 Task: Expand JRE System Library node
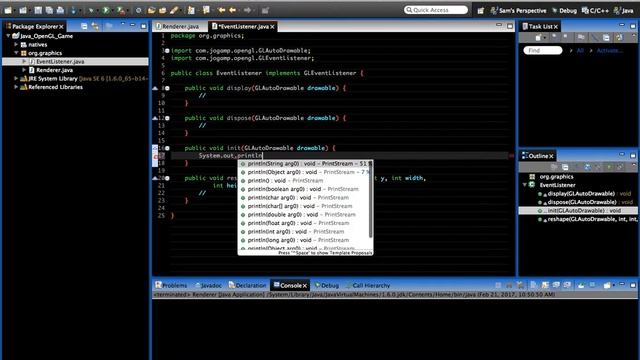(16, 78)
